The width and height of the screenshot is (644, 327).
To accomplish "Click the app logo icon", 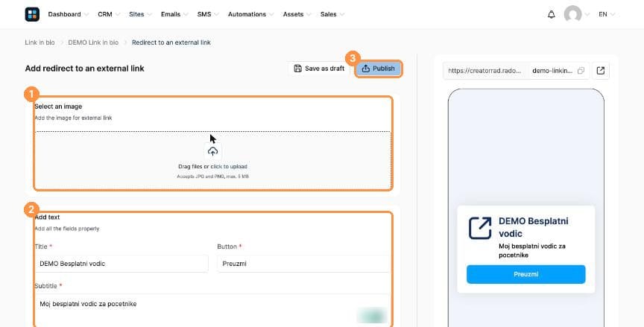I will [x=32, y=14].
